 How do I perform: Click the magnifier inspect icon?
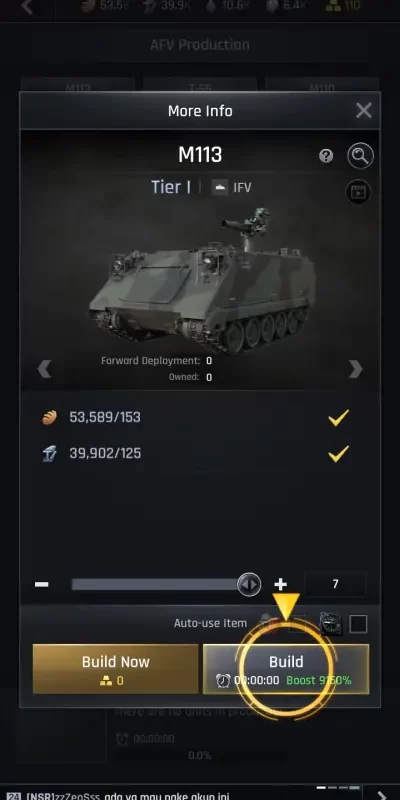(x=360, y=156)
